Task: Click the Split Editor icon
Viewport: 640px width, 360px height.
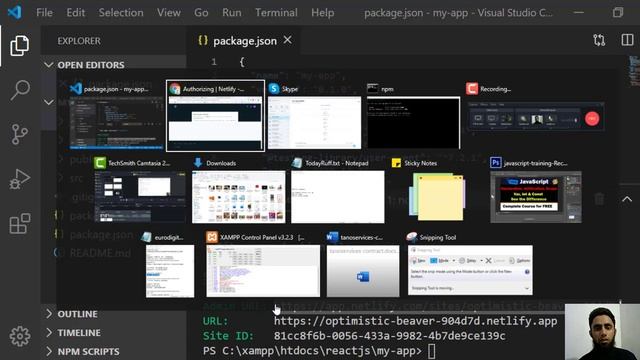Action: click(x=627, y=40)
